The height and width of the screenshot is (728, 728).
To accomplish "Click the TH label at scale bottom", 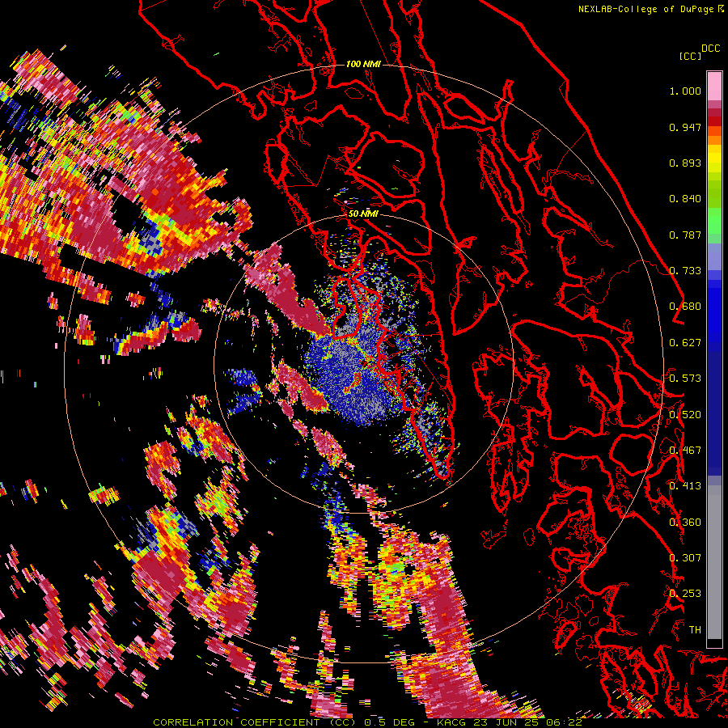I will pyautogui.click(x=695, y=630).
